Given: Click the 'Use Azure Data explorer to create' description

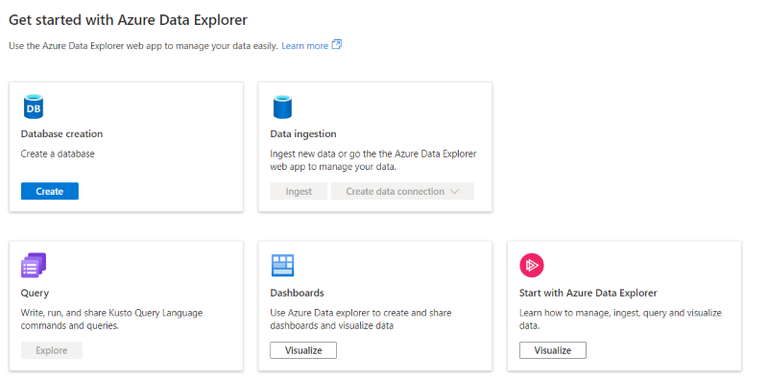Looking at the screenshot, I should [x=360, y=319].
